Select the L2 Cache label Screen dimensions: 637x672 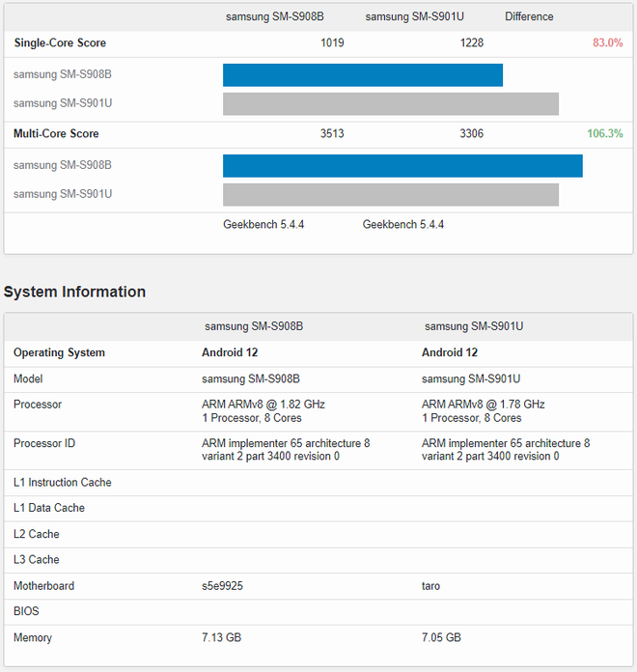click(x=37, y=534)
